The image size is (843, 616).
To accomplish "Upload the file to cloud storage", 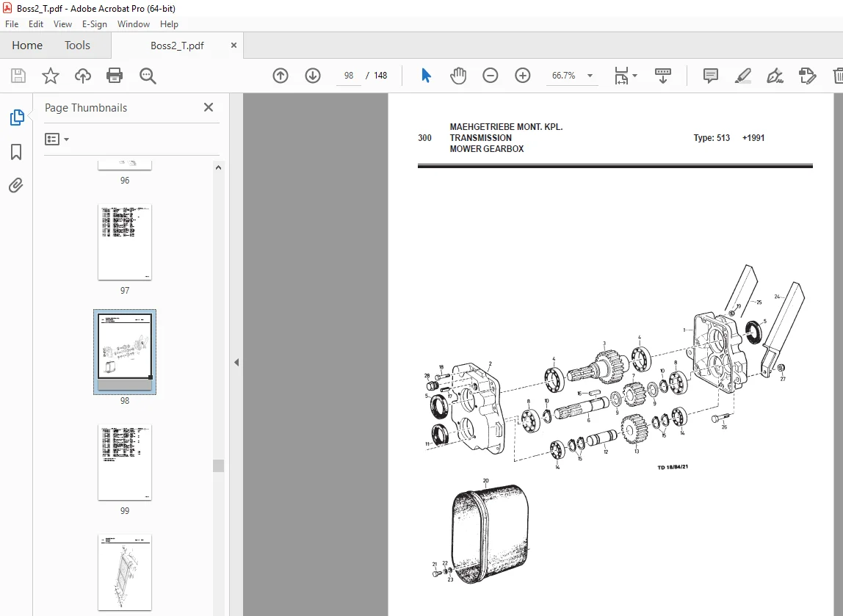I will [x=83, y=76].
